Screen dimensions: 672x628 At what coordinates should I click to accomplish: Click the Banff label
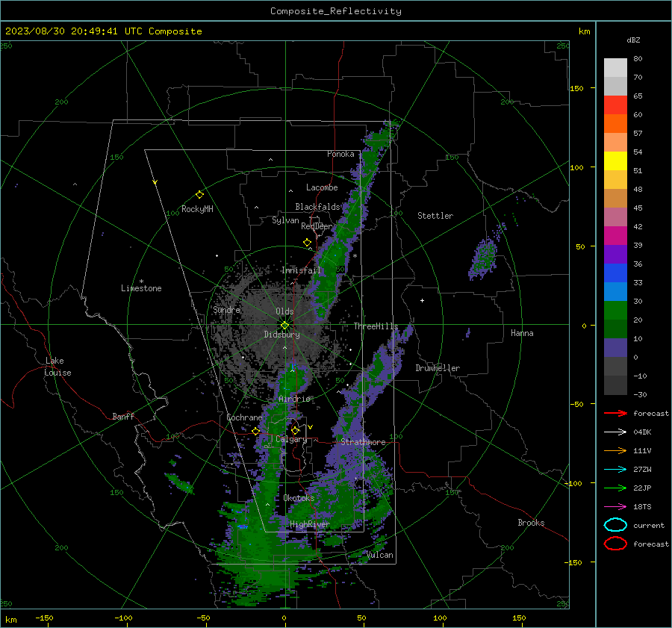pyautogui.click(x=123, y=417)
